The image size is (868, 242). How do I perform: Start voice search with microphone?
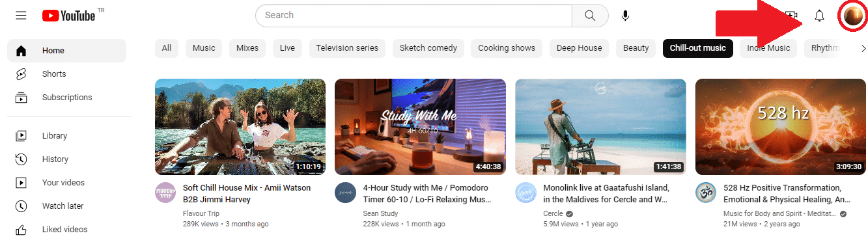pos(625,15)
